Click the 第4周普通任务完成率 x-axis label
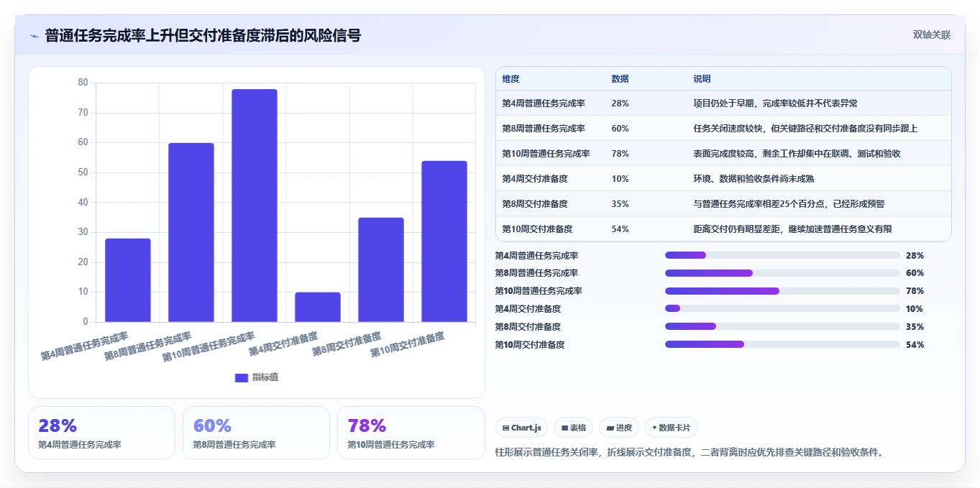The width and height of the screenshot is (980, 488). [x=84, y=346]
